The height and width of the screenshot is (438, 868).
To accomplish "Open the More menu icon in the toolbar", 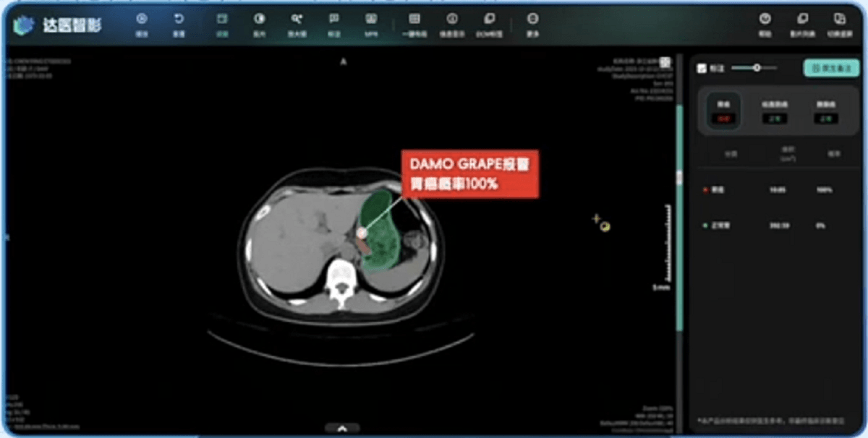I will point(533,19).
